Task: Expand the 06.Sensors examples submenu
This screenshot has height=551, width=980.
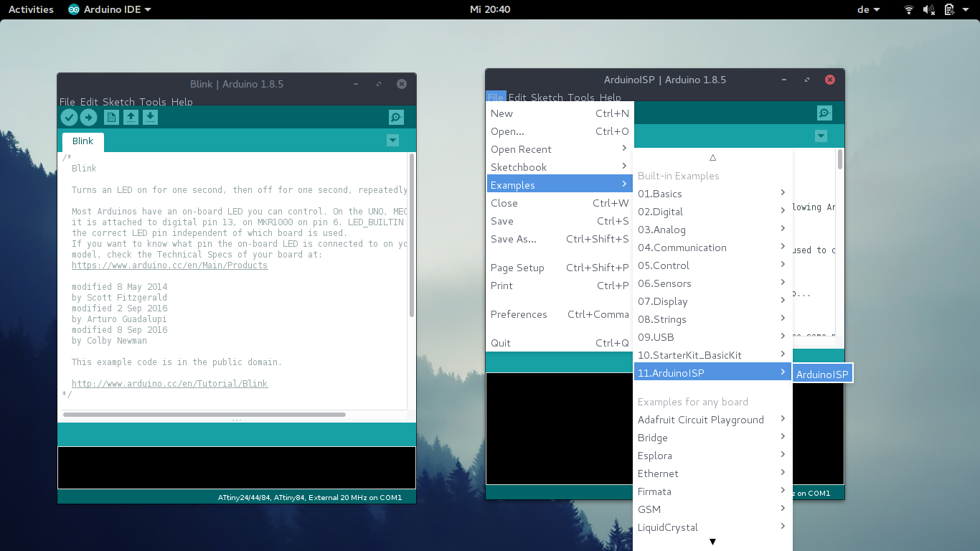Action: tap(712, 283)
